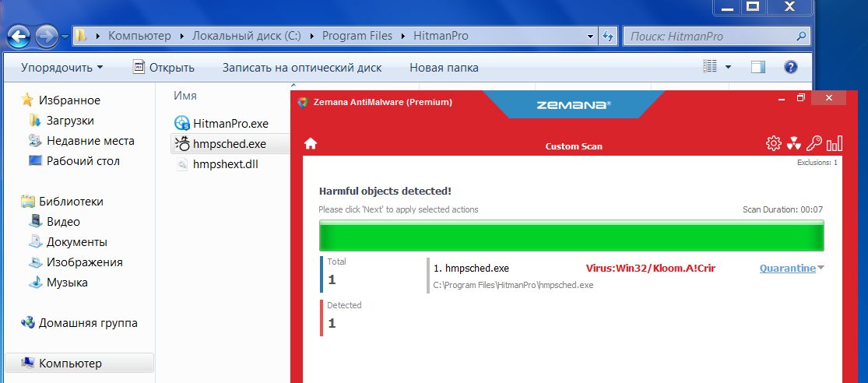Click the Избранное star icon
The height and width of the screenshot is (383, 868).
pos(26,100)
